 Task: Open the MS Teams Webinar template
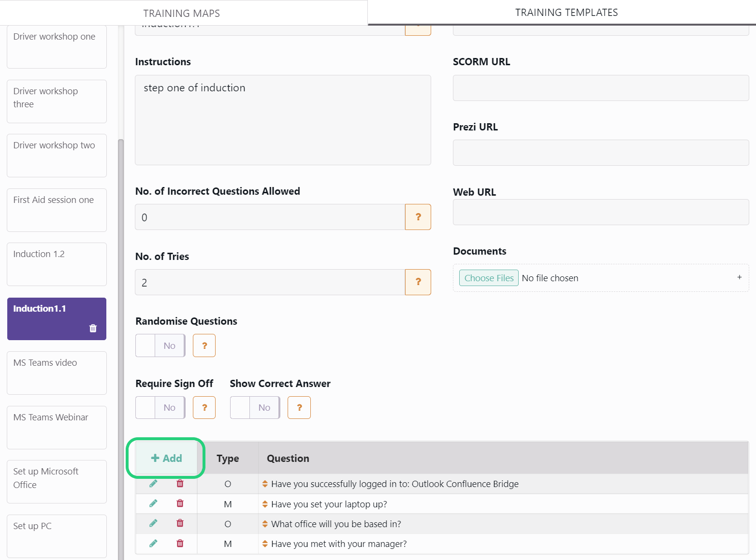click(x=57, y=428)
